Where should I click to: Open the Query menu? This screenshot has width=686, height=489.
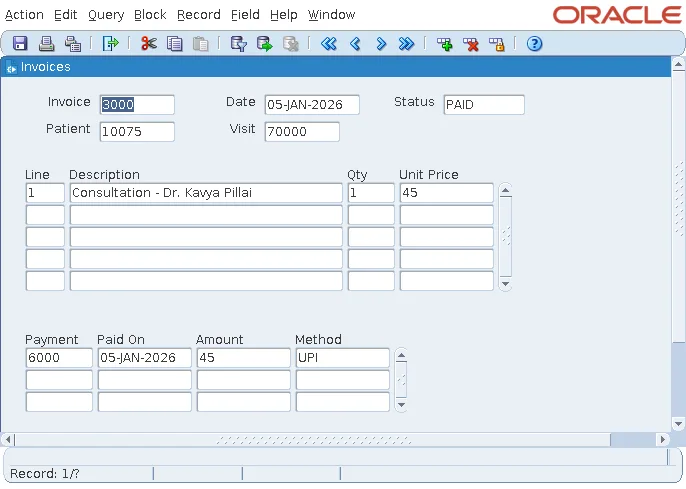click(x=106, y=15)
